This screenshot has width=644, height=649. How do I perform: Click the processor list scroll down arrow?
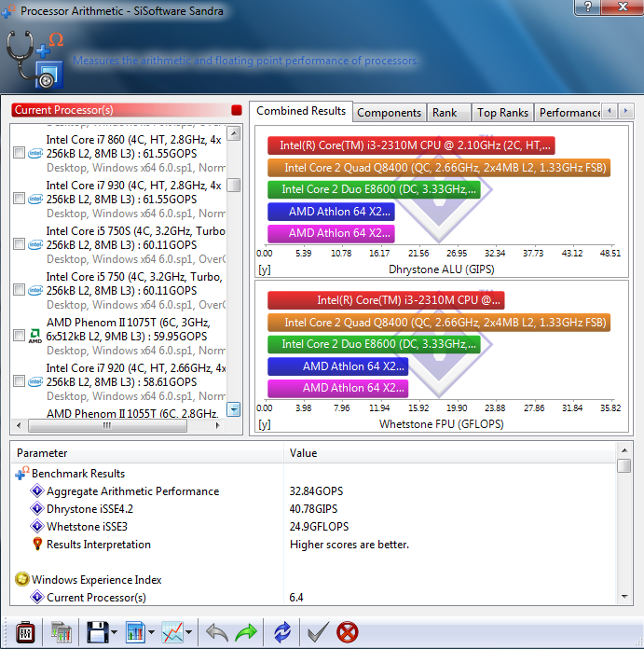point(234,409)
